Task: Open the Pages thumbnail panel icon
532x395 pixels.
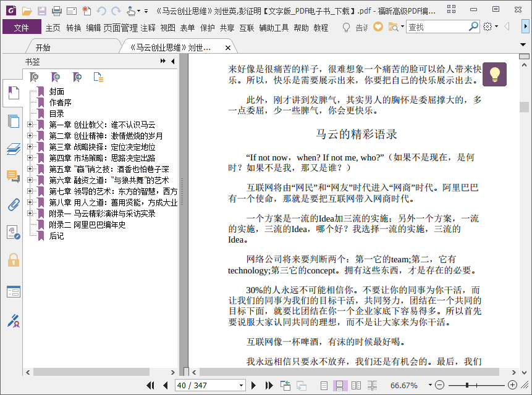Action: click(x=13, y=121)
